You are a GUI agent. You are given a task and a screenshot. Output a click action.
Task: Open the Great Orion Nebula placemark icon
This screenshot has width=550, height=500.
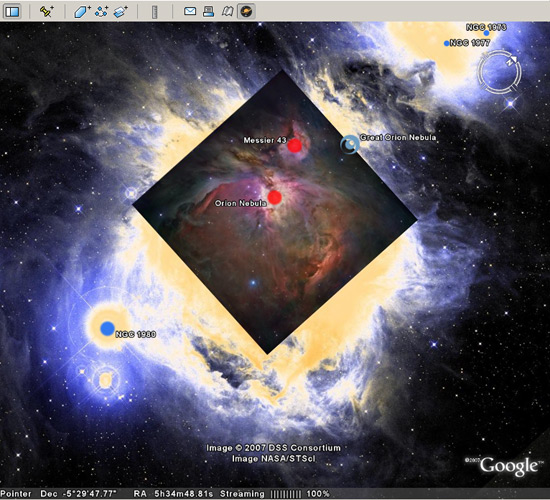coord(350,144)
